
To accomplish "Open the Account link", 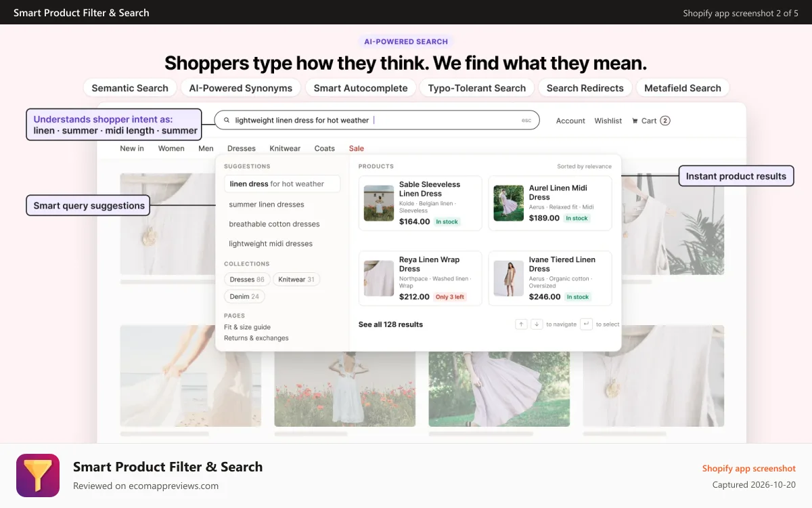I will pos(570,121).
